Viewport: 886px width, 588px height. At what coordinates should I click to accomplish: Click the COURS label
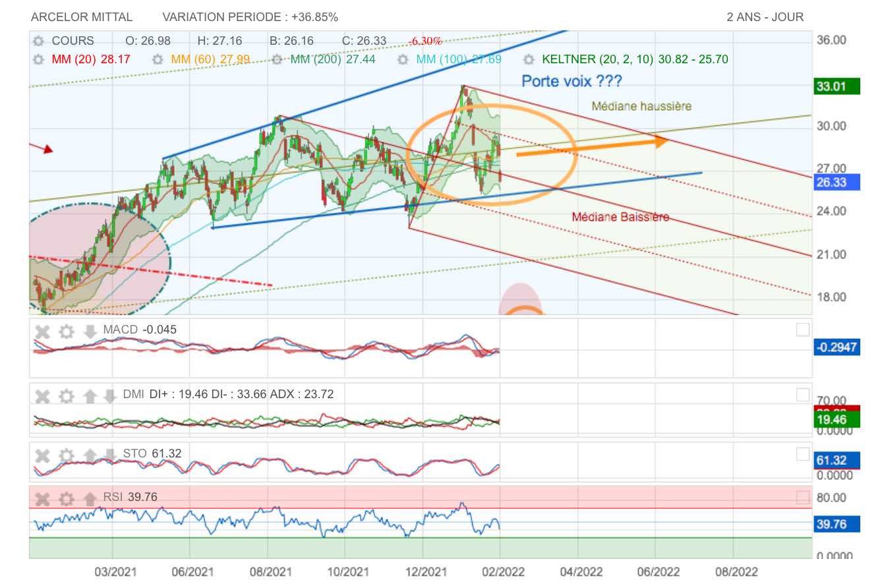(x=73, y=41)
